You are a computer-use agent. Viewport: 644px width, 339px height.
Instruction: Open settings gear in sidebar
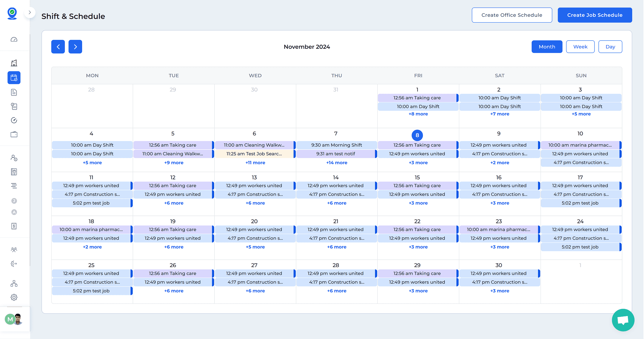(x=14, y=297)
